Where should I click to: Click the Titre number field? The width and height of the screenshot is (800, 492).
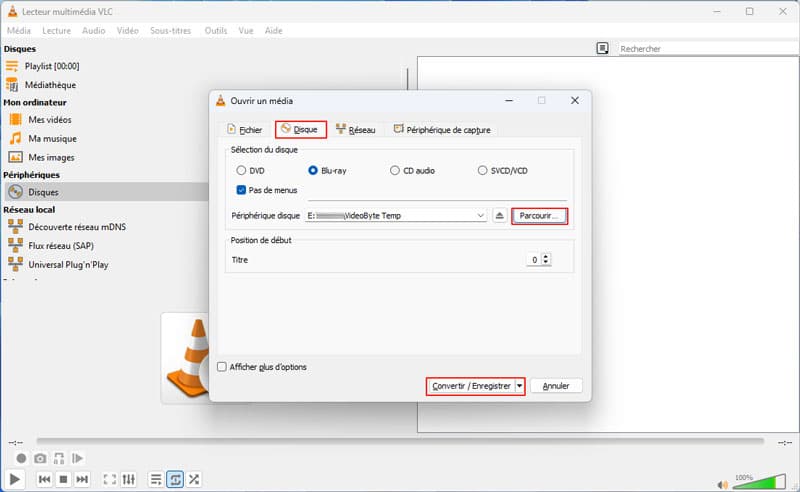coord(533,260)
